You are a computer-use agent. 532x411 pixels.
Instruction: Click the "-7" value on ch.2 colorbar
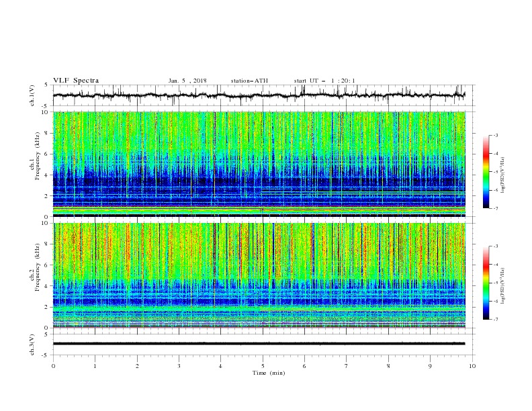click(x=495, y=319)
